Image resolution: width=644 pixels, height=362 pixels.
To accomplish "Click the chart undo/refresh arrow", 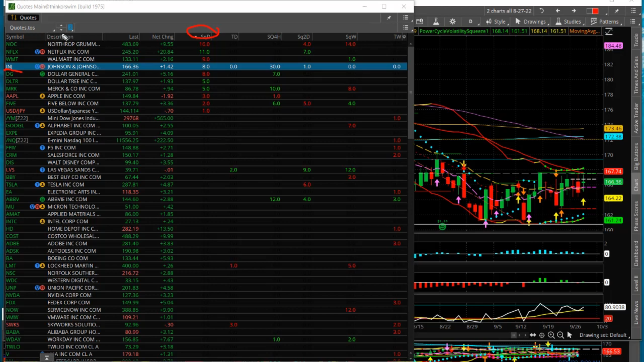I will (x=541, y=11).
